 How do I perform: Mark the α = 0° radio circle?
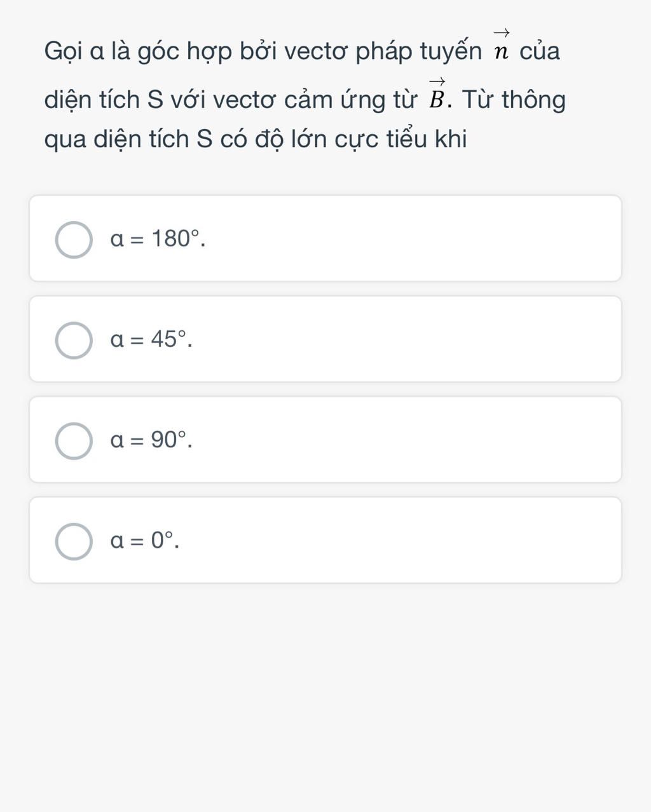coord(74,541)
